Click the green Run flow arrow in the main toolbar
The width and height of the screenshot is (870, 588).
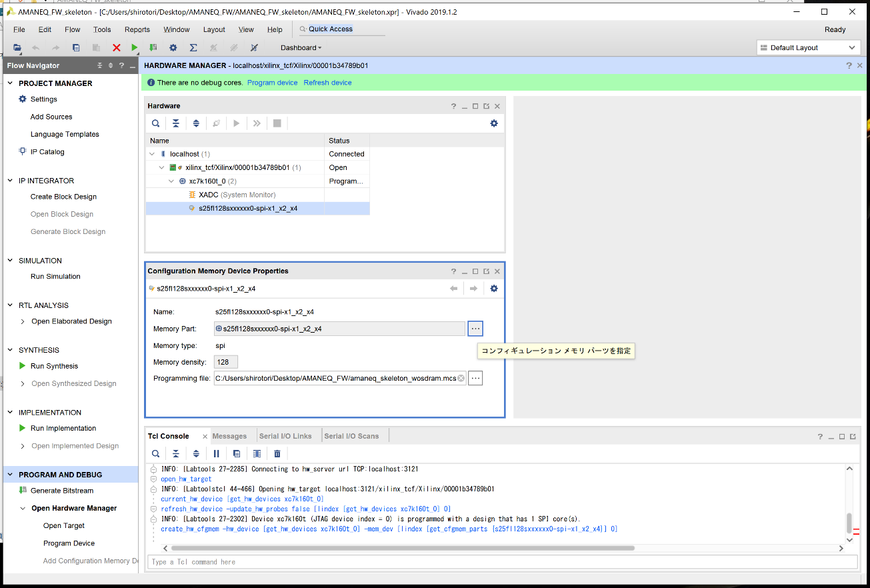[135, 48]
